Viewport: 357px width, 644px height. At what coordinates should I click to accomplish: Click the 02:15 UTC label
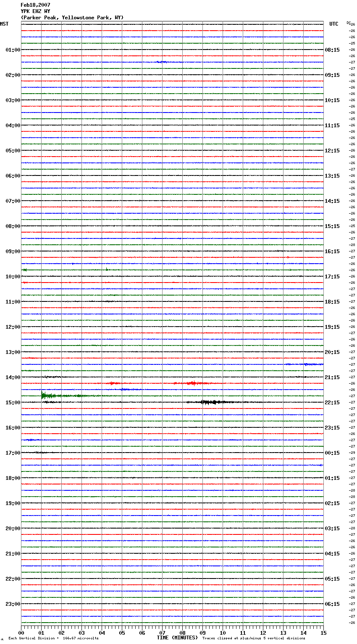(x=332, y=503)
